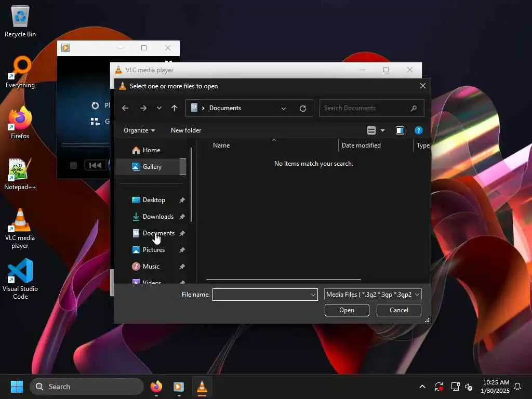Click the horizontal scrollbar in file list
Viewport: 532px width, 399px height.
click(283, 280)
